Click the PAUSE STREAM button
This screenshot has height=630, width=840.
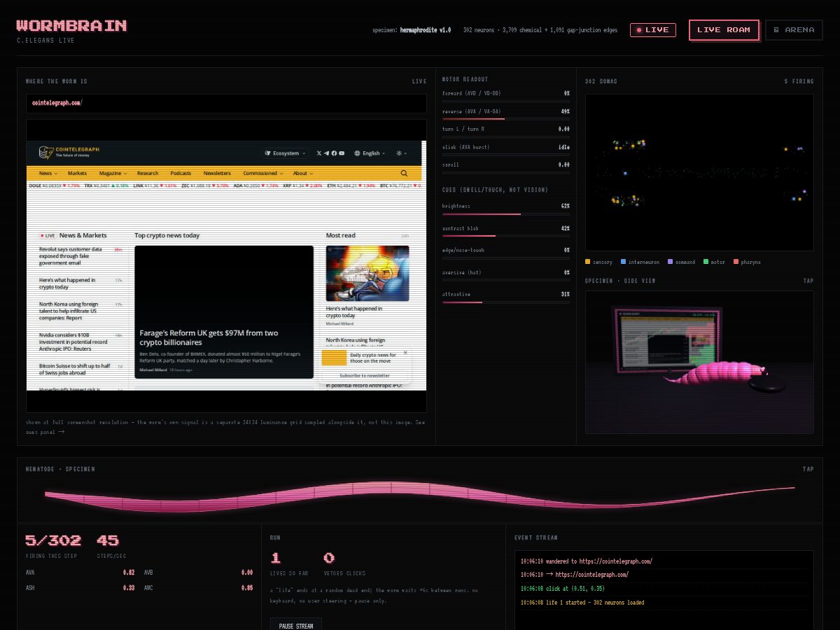(x=295, y=624)
